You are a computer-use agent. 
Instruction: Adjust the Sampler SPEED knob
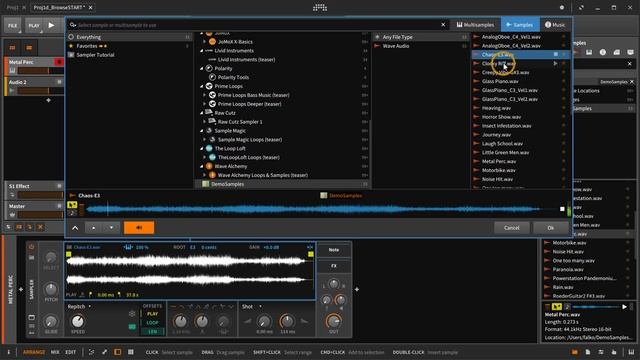78,321
